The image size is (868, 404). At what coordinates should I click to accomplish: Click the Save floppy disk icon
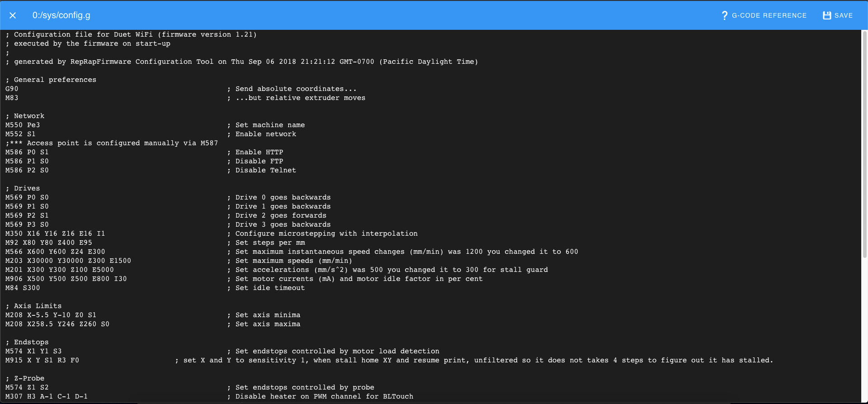click(x=827, y=15)
